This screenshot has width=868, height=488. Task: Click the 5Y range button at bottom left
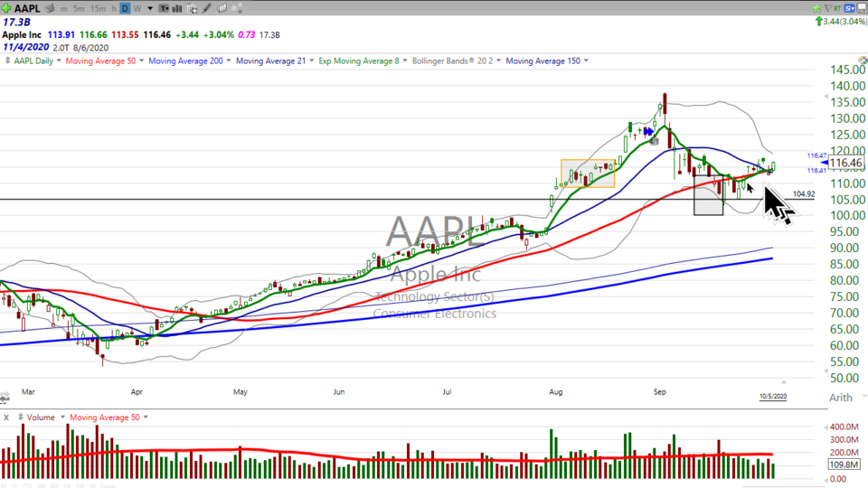coord(4,486)
